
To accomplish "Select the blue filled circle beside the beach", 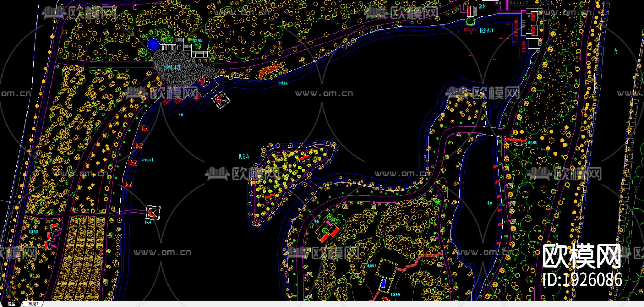I will pyautogui.click(x=153, y=44).
